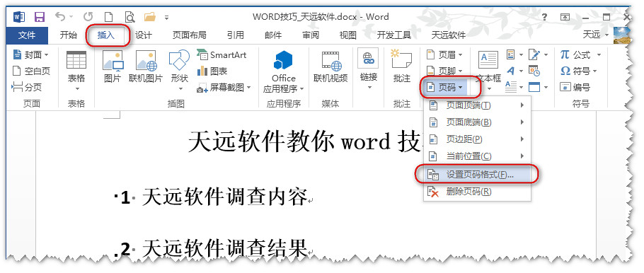Switch to the 设计 tab
Image resolution: width=644 pixels, height=273 pixels.
pyautogui.click(x=144, y=35)
